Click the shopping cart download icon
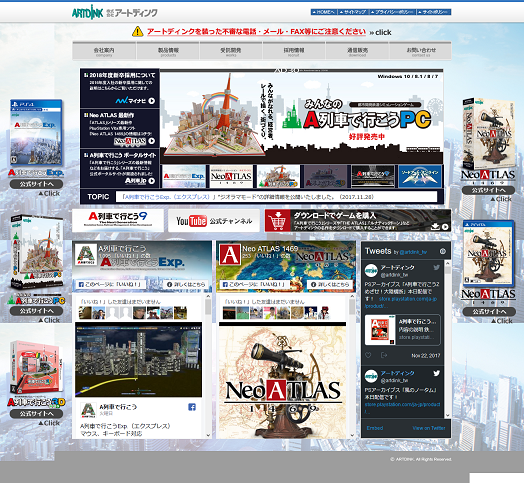The height and width of the screenshot is (483, 524). 277,221
